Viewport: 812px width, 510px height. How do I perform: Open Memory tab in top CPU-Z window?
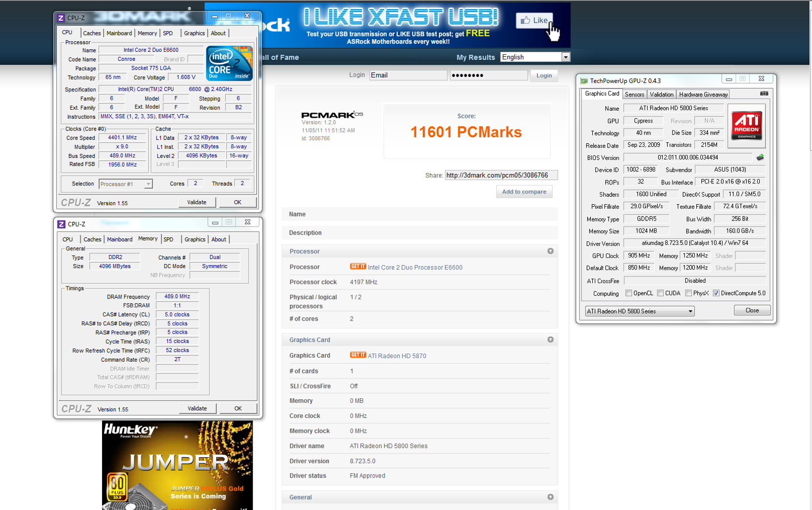click(147, 33)
